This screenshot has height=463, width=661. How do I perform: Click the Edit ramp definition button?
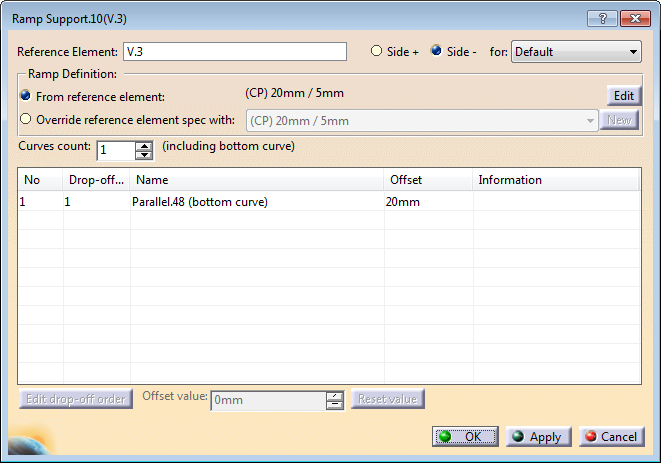pyautogui.click(x=624, y=96)
